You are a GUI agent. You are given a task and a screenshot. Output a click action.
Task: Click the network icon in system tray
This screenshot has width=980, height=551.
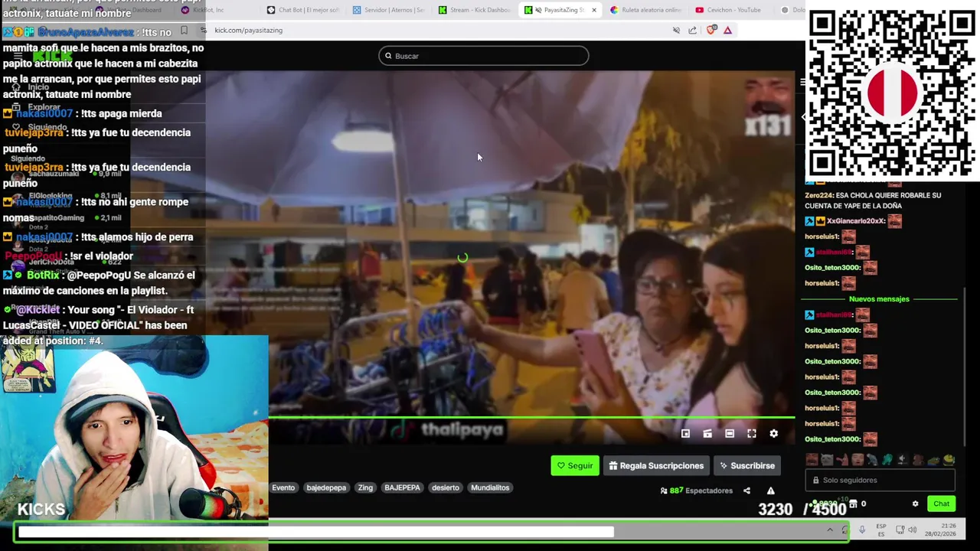click(900, 530)
